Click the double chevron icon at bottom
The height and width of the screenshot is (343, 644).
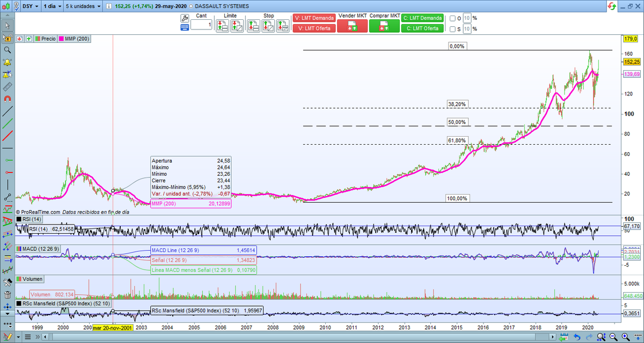point(38,337)
